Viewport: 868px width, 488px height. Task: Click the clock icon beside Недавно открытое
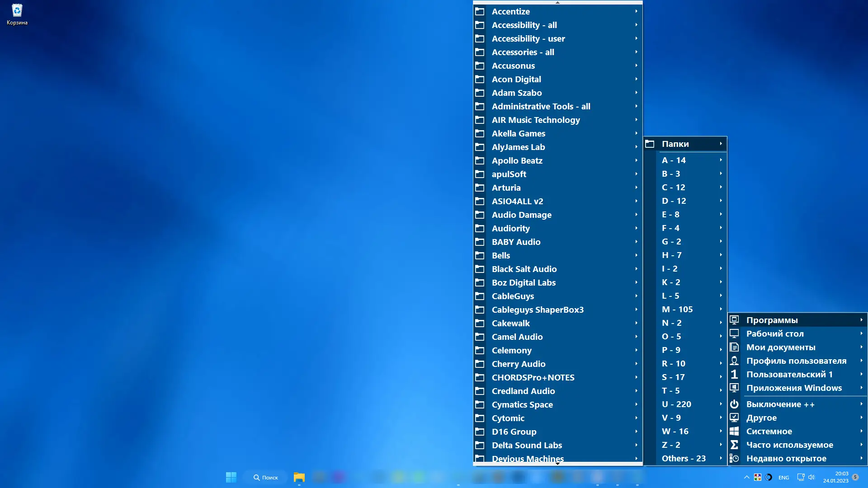point(734,458)
